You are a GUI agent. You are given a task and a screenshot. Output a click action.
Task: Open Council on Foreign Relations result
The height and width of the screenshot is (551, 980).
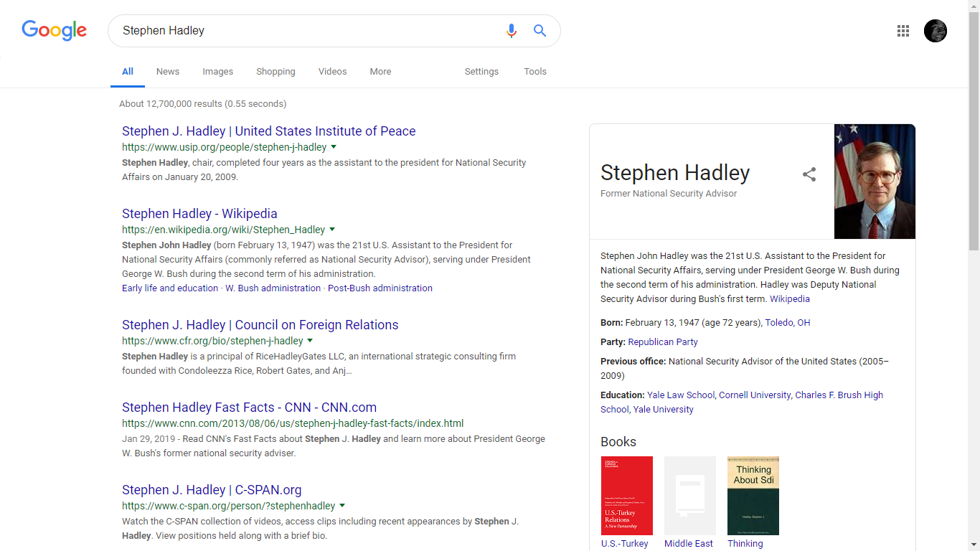[x=260, y=325]
